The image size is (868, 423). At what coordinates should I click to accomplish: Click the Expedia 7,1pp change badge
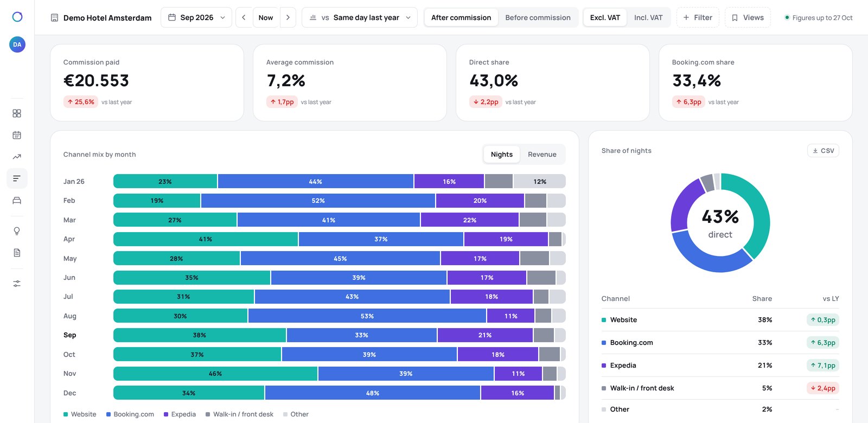(x=823, y=366)
